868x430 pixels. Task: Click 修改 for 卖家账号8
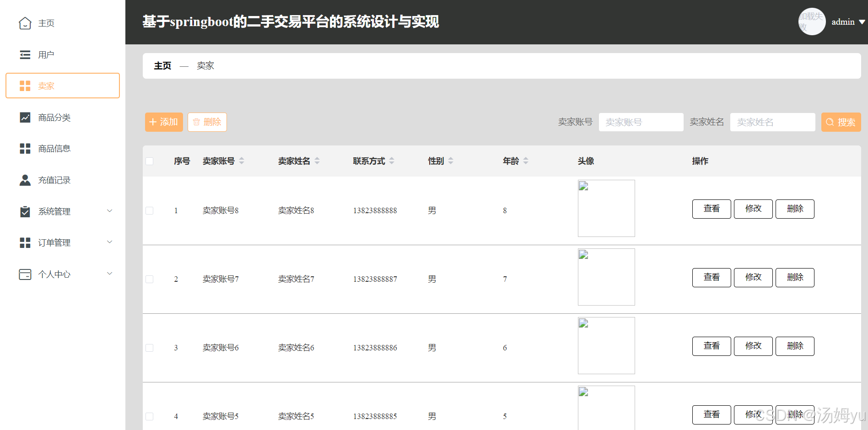coord(753,209)
